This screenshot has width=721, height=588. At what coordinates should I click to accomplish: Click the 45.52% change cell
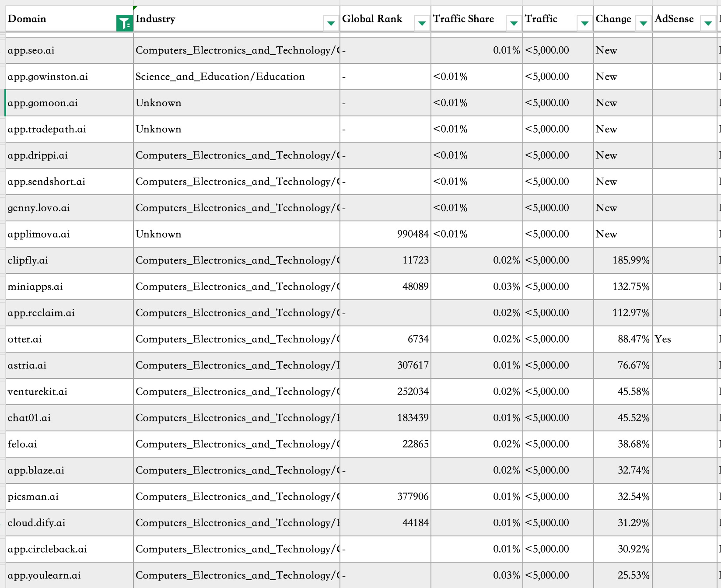623,418
